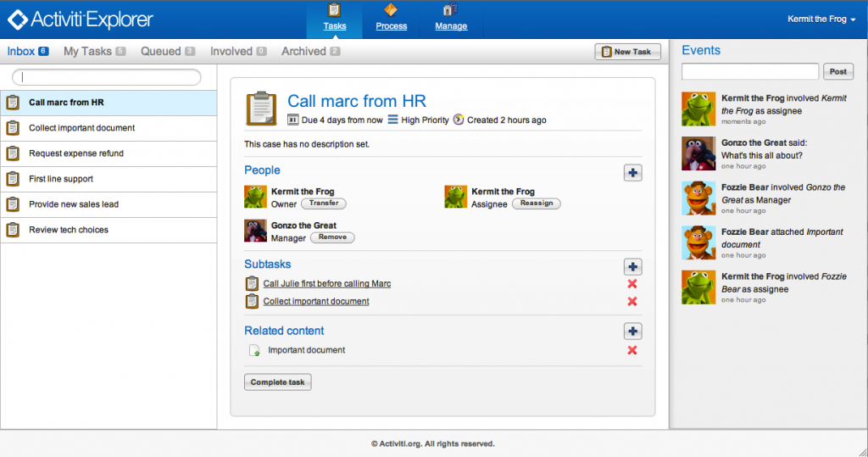Click the New Task button
Screen dimensions: 868x457
click(x=628, y=52)
